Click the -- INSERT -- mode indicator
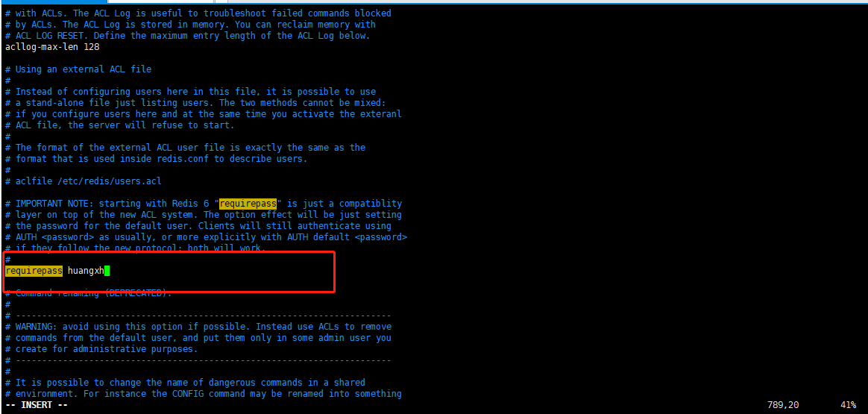The image size is (868, 414). [37, 405]
